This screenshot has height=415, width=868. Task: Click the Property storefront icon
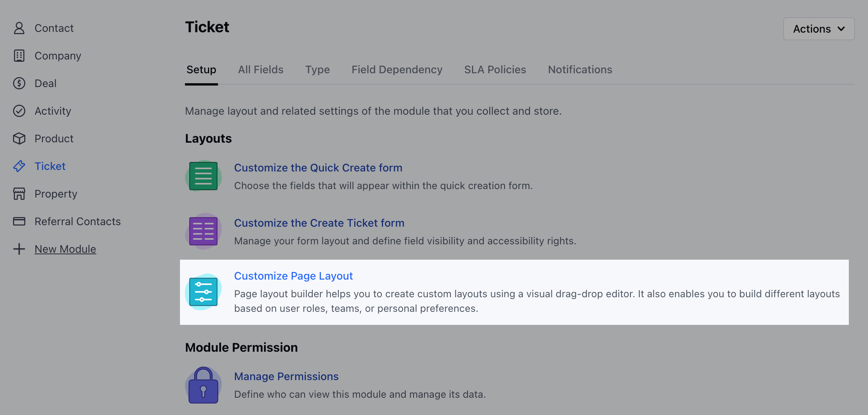click(19, 194)
